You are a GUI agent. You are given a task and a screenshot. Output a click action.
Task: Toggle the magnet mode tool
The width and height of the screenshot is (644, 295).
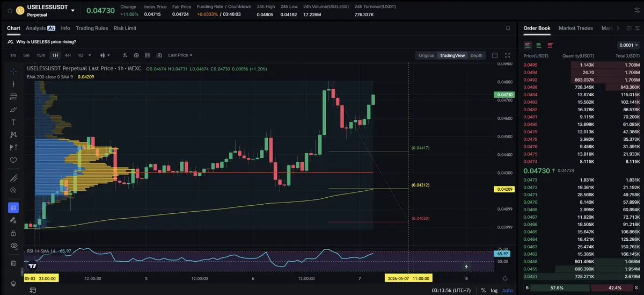(13, 207)
